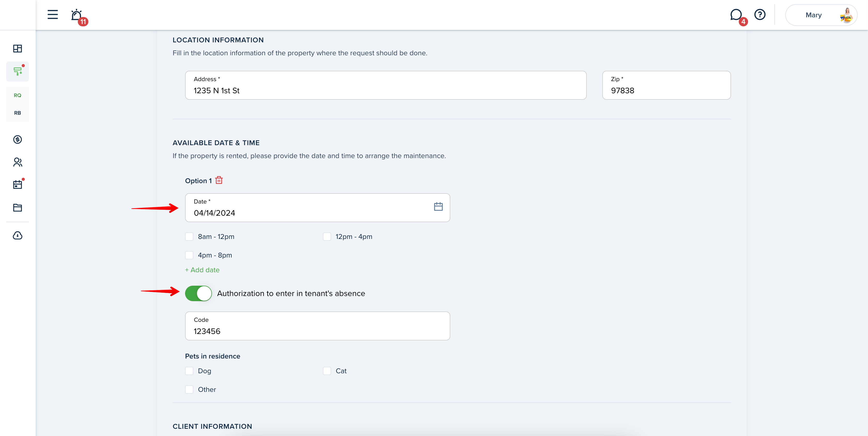The height and width of the screenshot is (436, 868).
Task: Click the Option 1 label
Action: click(x=199, y=181)
